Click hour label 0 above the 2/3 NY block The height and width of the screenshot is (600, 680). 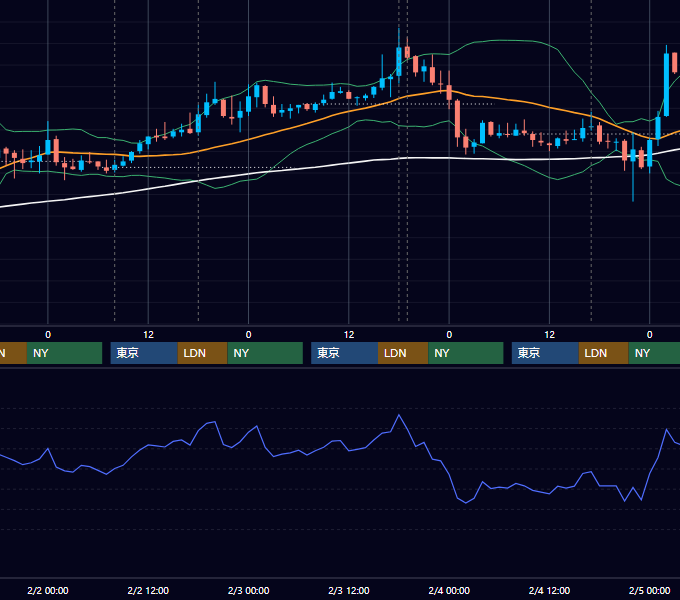pos(248,335)
